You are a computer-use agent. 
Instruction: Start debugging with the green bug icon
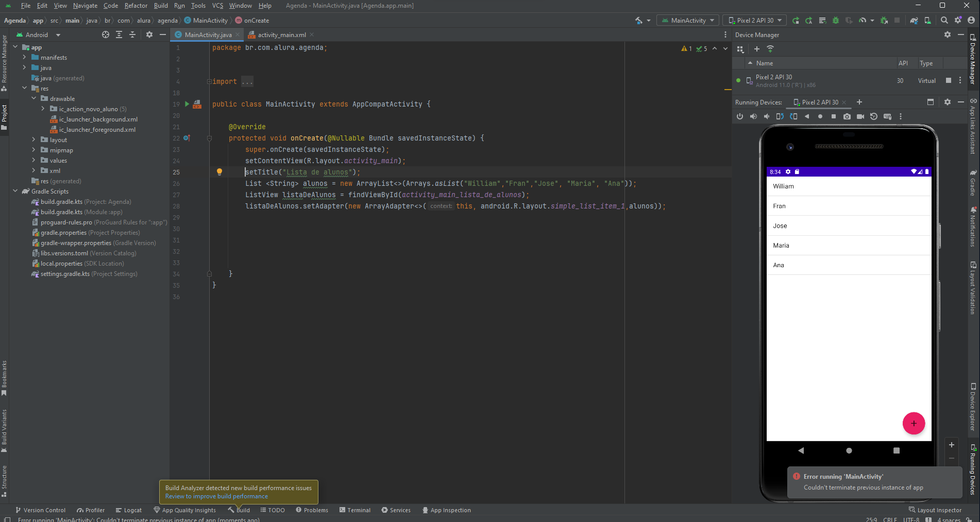click(x=836, y=21)
